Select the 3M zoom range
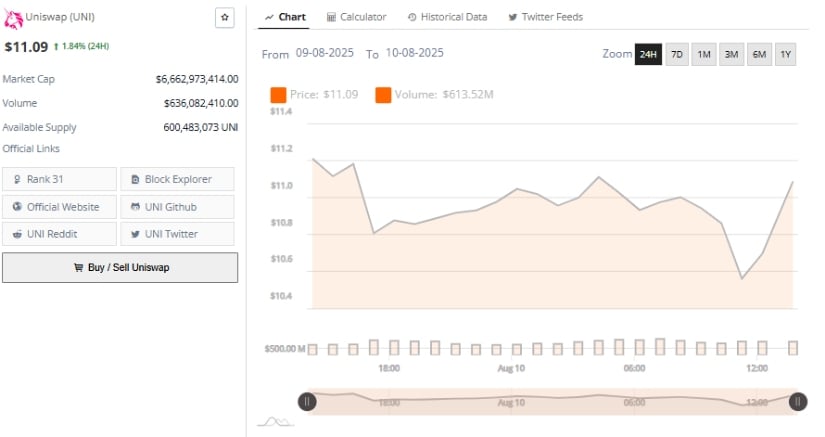Screen dimensions: 825x437 [x=731, y=54]
